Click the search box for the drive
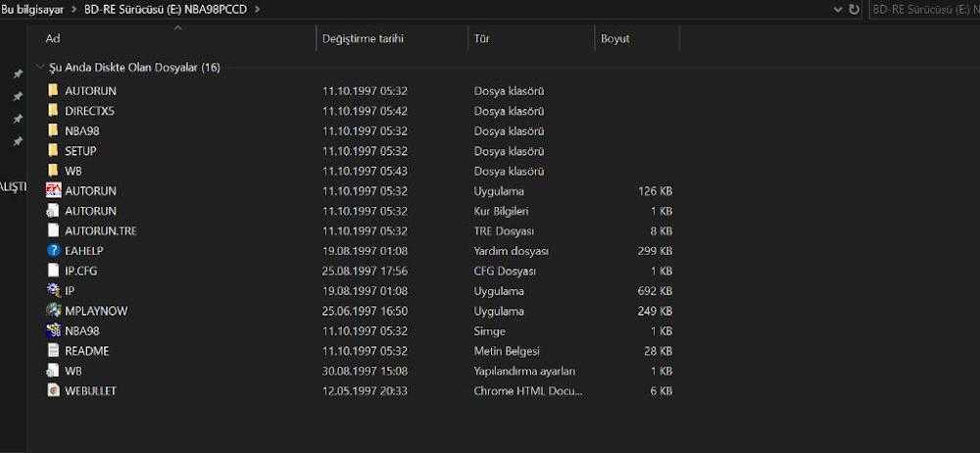The image size is (980, 453). click(x=925, y=10)
